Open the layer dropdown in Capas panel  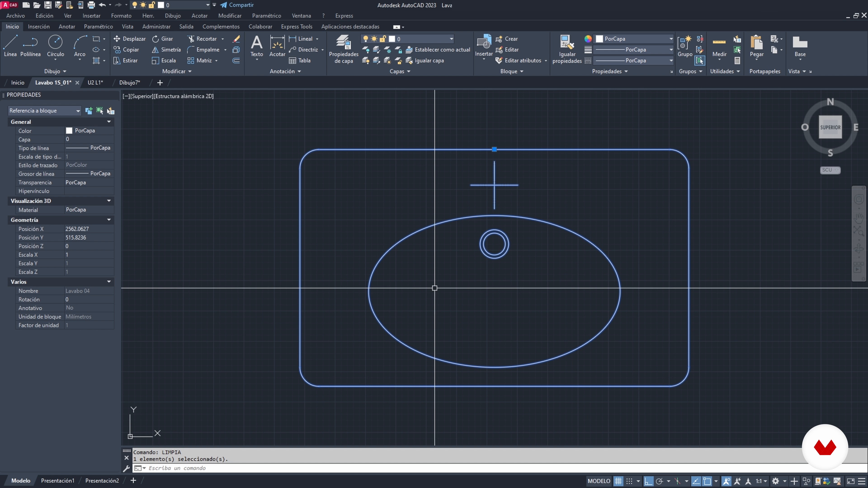point(407,39)
